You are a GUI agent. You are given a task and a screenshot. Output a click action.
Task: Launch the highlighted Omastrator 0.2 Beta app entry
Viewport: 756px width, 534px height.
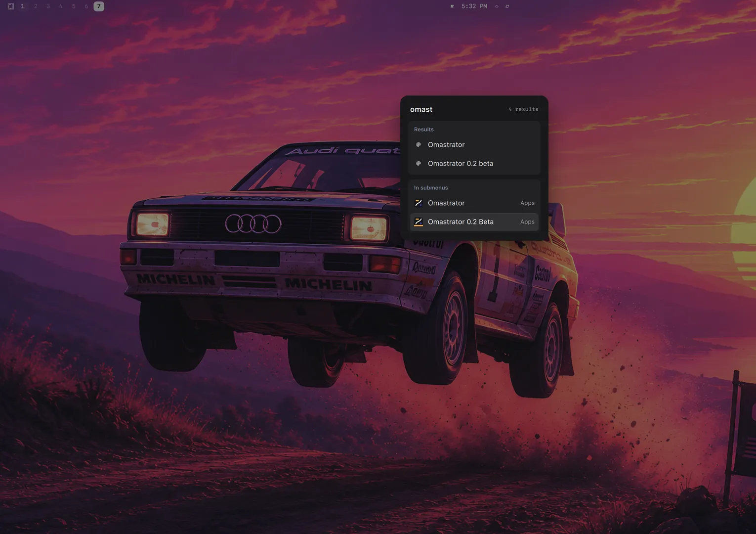474,222
